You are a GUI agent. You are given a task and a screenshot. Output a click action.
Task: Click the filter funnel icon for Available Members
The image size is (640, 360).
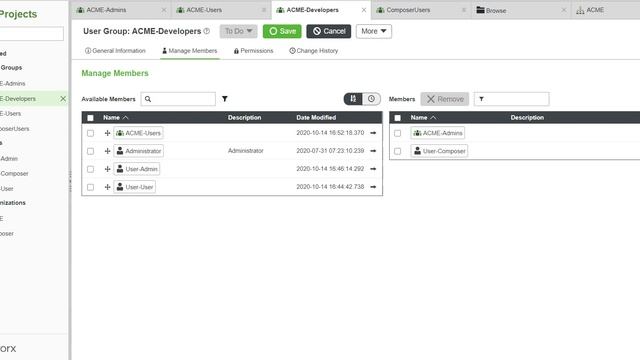click(x=224, y=99)
